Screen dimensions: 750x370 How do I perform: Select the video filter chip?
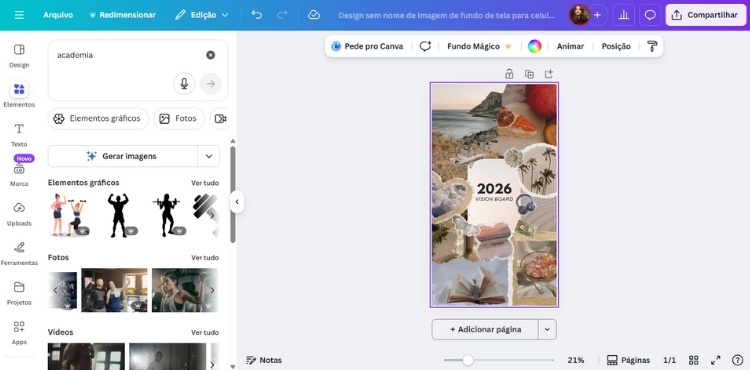219,119
